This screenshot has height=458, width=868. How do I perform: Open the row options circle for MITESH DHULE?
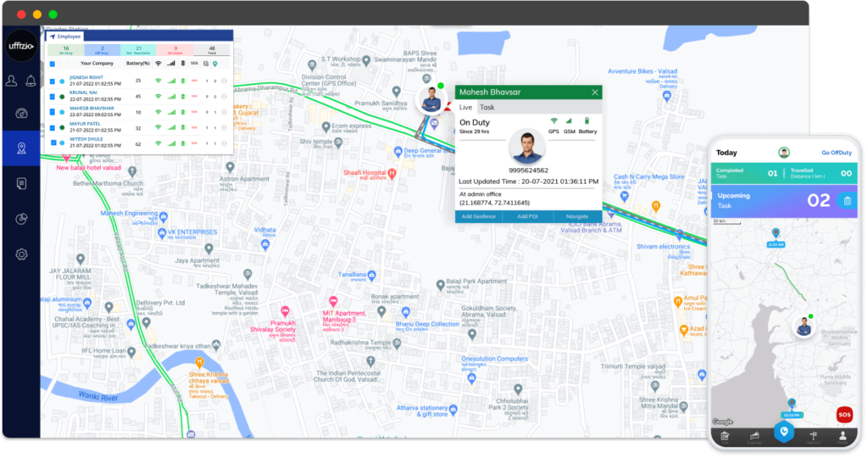(224, 142)
